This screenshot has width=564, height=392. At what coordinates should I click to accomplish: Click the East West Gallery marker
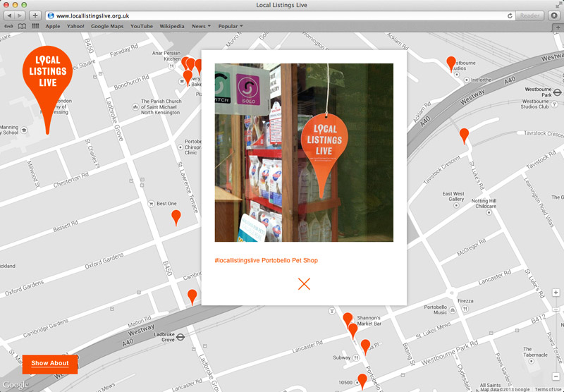(456, 205)
